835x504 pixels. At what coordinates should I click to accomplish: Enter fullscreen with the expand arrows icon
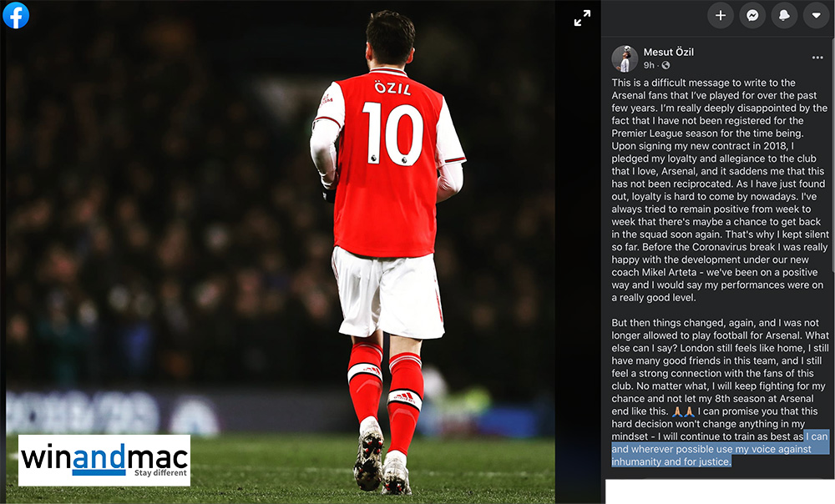pyautogui.click(x=582, y=18)
